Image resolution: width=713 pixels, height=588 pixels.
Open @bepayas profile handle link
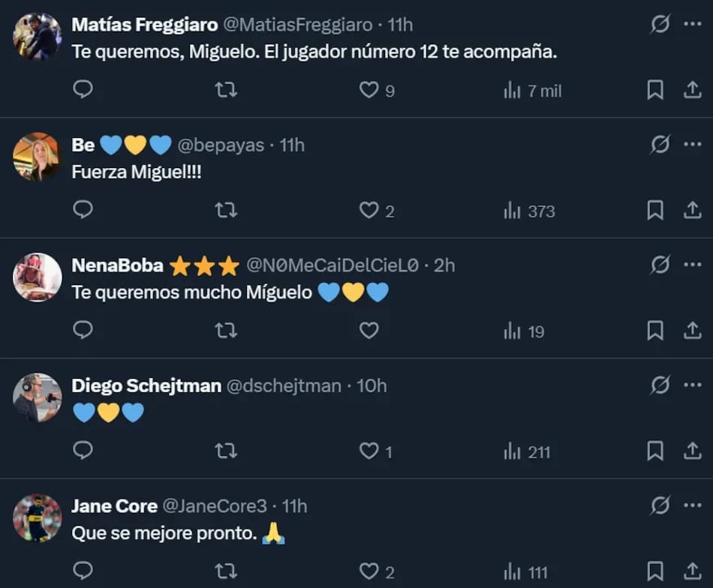(221, 145)
